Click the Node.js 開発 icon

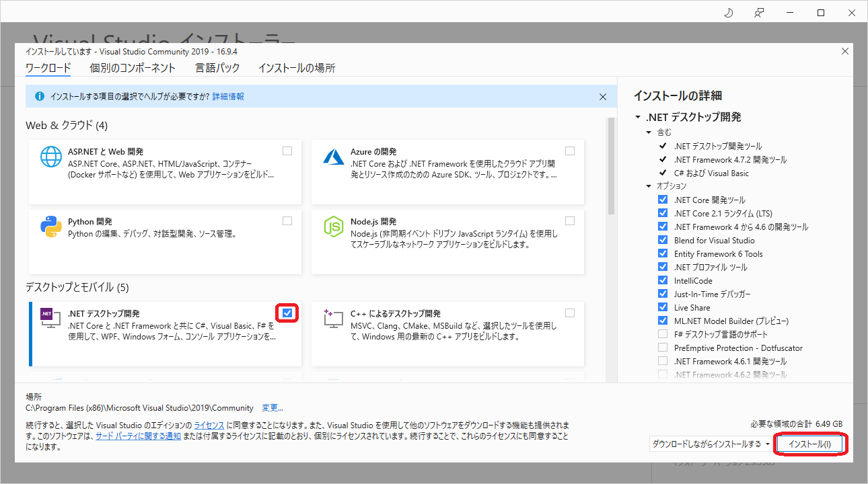333,227
